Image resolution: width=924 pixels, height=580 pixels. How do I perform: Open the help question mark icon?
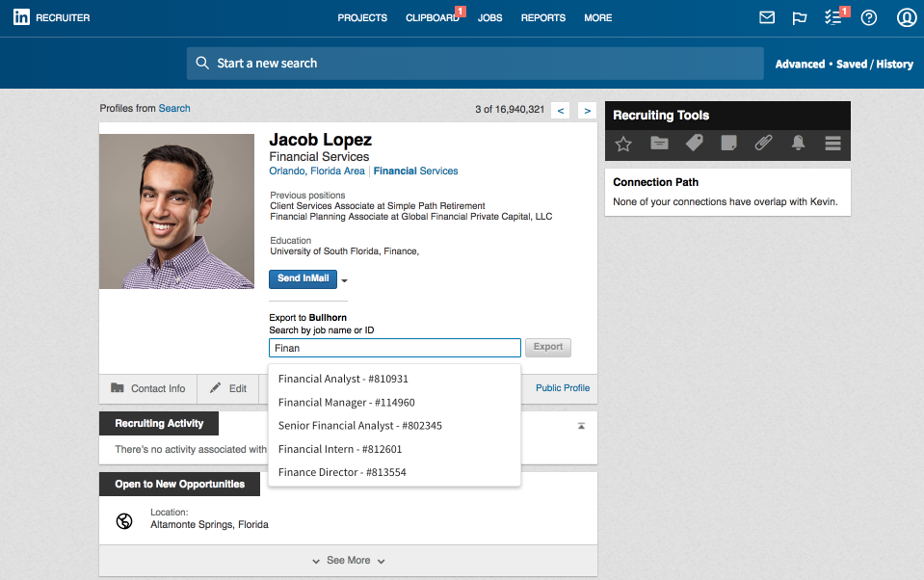tap(869, 18)
